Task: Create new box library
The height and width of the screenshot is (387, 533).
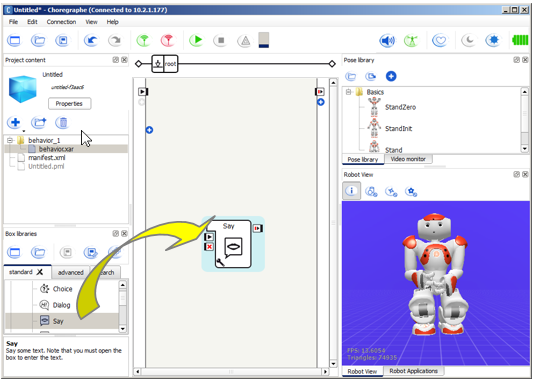Action: point(14,252)
